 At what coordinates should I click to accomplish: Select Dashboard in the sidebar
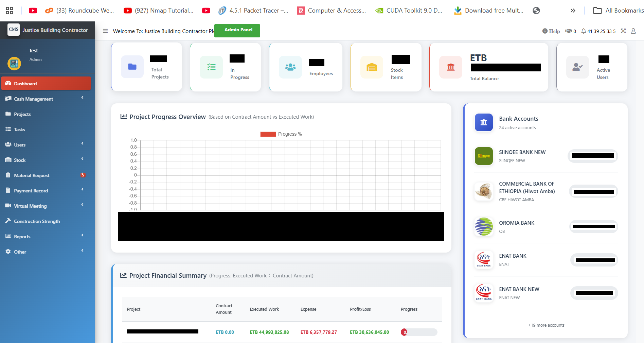(x=46, y=83)
